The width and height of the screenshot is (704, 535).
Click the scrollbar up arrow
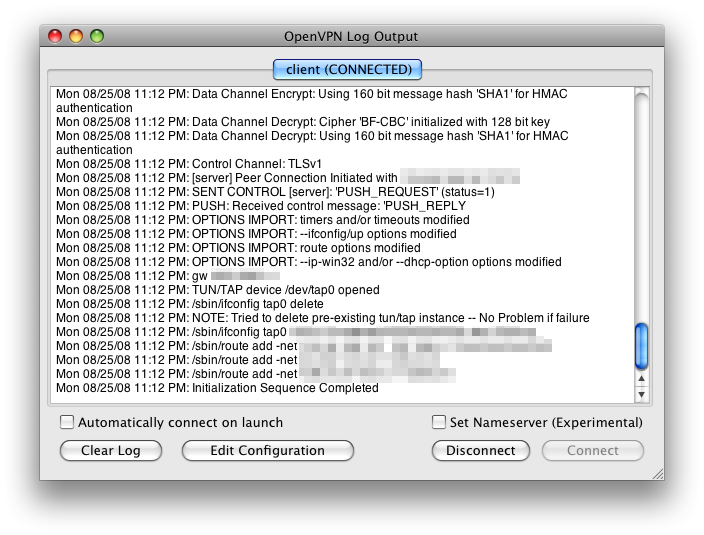click(x=642, y=378)
